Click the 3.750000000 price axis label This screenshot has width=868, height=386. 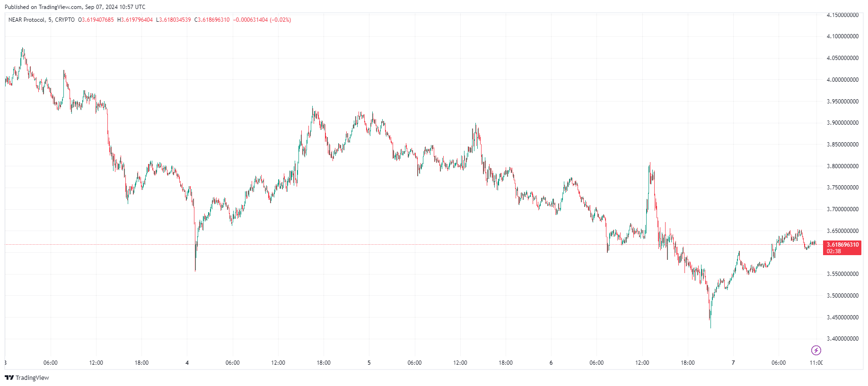[842, 188]
